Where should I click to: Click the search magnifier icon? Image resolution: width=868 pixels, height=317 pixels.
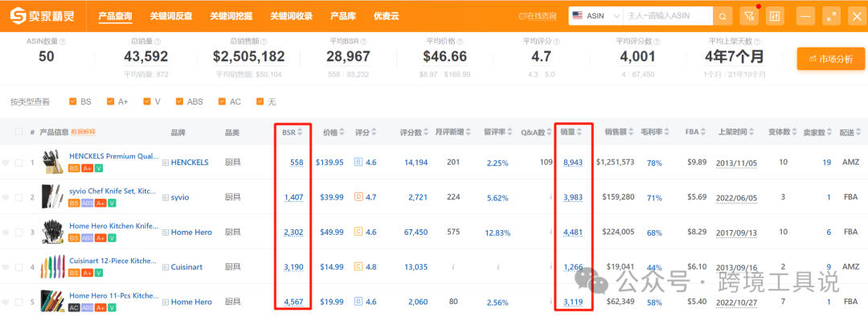pos(723,17)
